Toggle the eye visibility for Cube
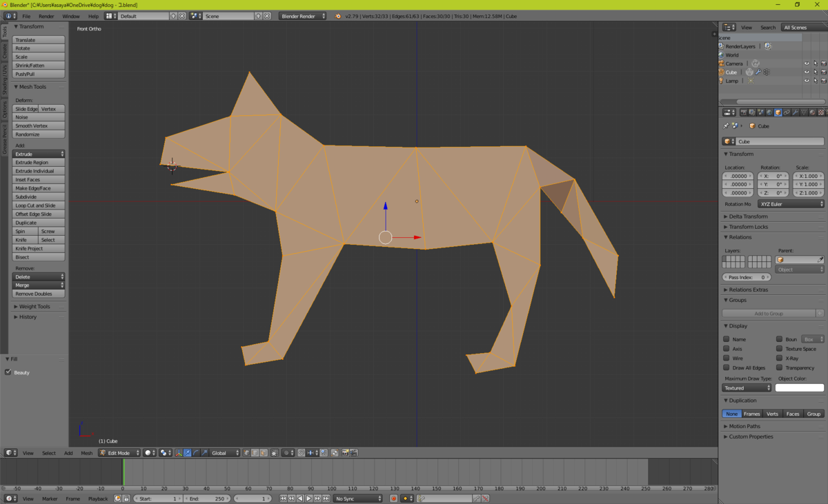 coord(807,72)
